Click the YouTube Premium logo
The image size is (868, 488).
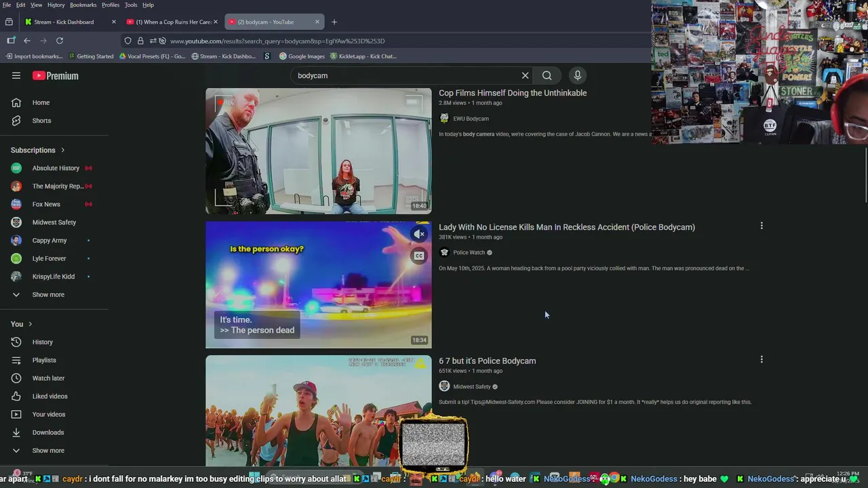coord(56,76)
